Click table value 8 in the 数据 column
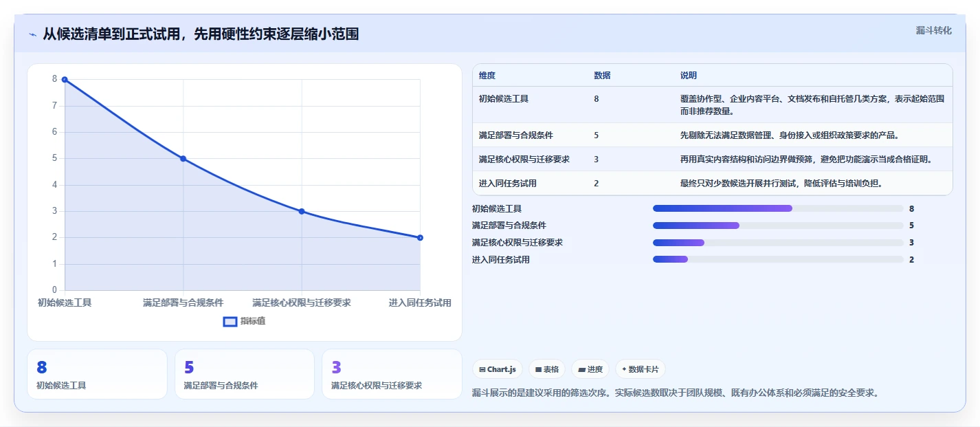The width and height of the screenshot is (980, 427). click(x=597, y=99)
